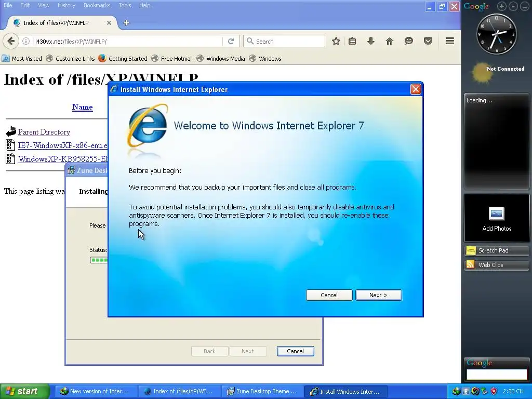
Task: Open the History menu in Firefox
Action: tap(66, 5)
